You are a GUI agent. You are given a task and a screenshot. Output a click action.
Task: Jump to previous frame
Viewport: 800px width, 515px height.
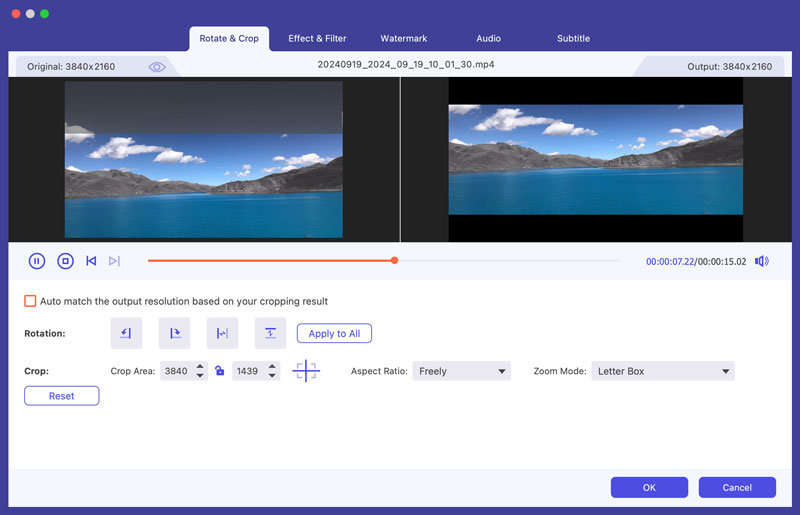(91, 261)
